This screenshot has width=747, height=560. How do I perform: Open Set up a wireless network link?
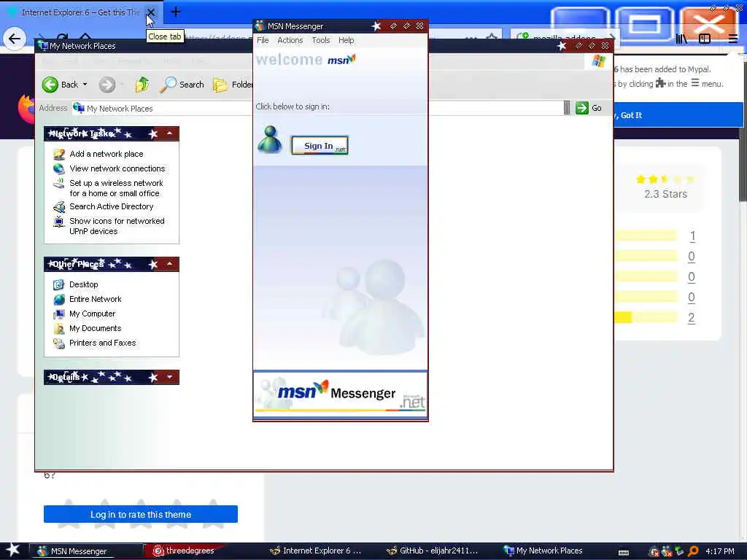click(116, 188)
